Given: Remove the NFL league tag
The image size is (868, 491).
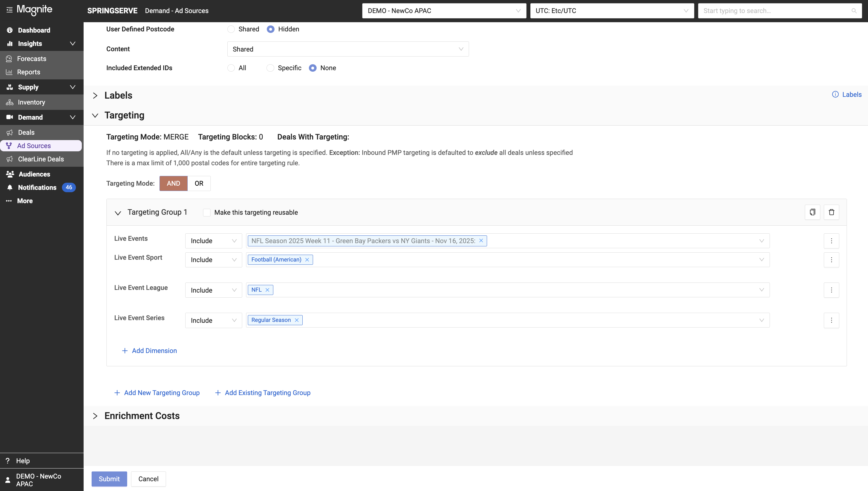Looking at the screenshot, I should point(267,290).
